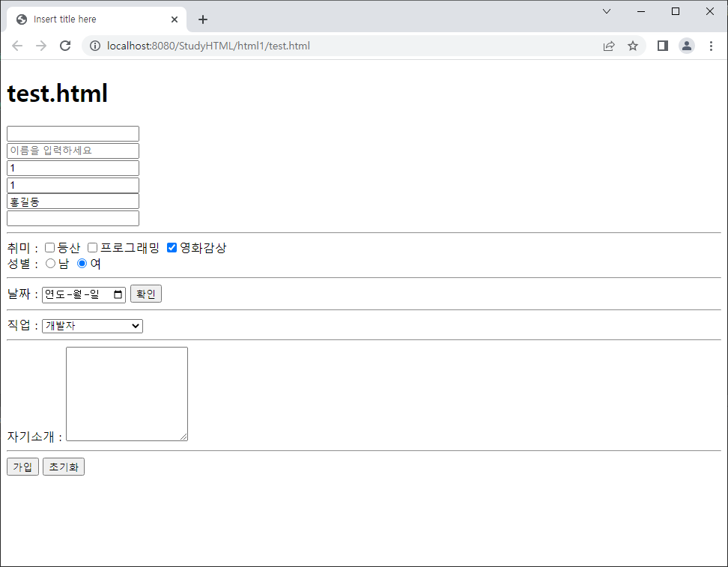Go back with the browser back arrow
Viewport: 728px width, 567px height.
(x=17, y=46)
